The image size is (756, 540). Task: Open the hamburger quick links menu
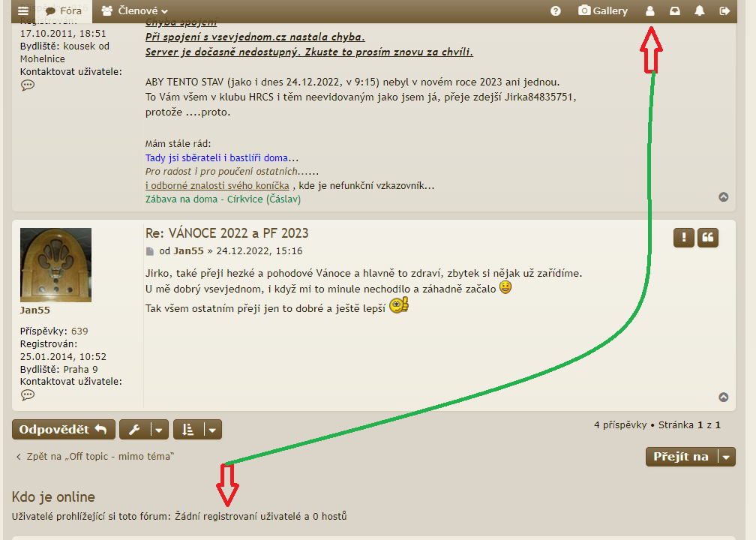[x=23, y=11]
